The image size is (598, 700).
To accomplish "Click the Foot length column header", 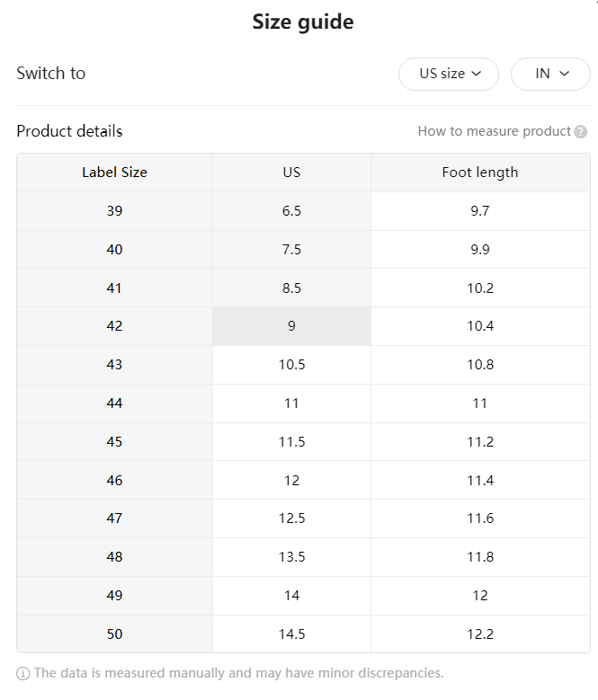I will click(480, 173).
